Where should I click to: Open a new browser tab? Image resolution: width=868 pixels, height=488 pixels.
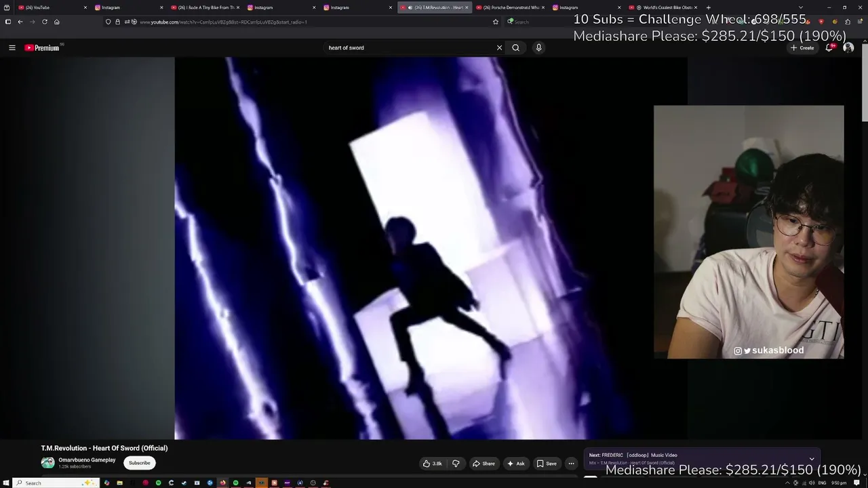pyautogui.click(x=709, y=7)
